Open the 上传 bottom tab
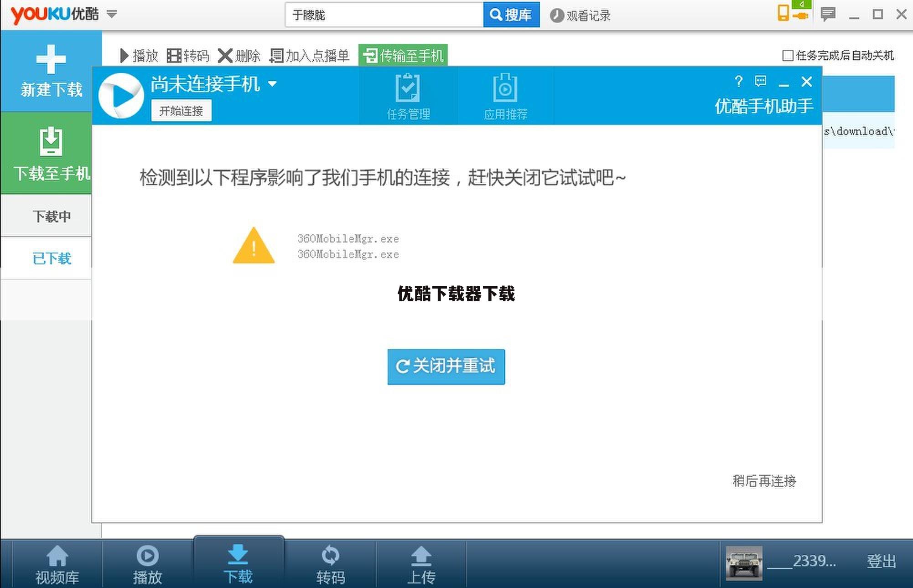The image size is (913, 588). (421, 564)
